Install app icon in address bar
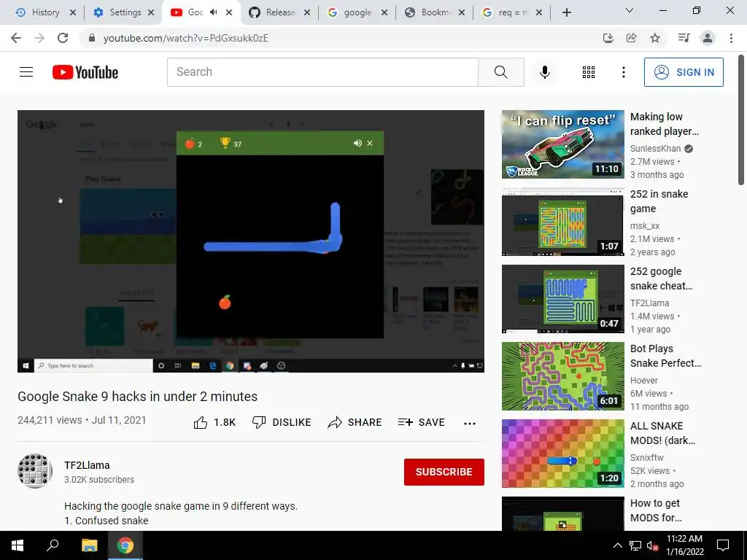The width and height of the screenshot is (747, 560). [x=608, y=38]
